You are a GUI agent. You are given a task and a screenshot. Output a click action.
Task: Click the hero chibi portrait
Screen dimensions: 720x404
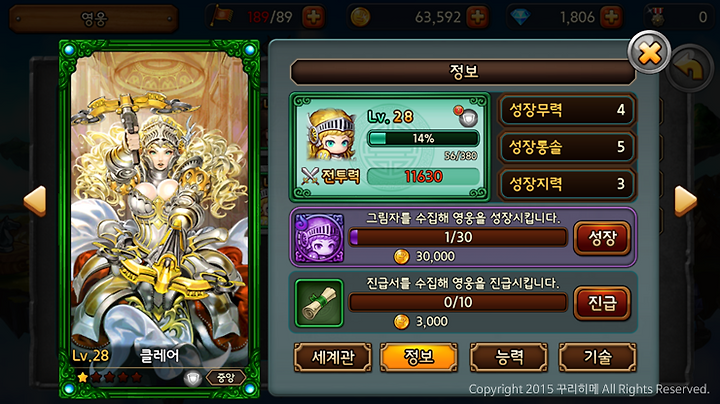tap(332, 135)
